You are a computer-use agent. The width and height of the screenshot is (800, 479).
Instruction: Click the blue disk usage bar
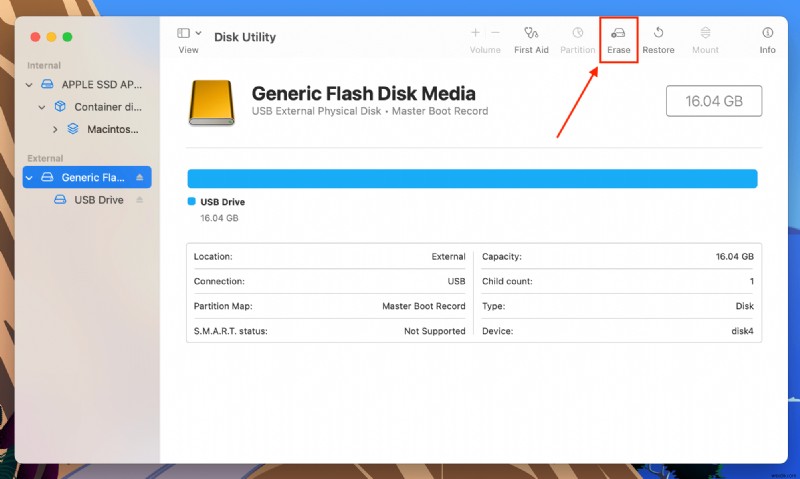click(472, 179)
